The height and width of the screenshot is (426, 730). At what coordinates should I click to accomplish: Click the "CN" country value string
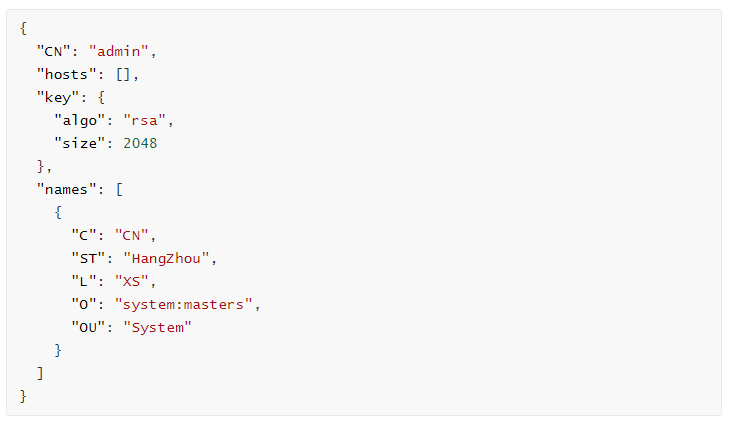[132, 236]
